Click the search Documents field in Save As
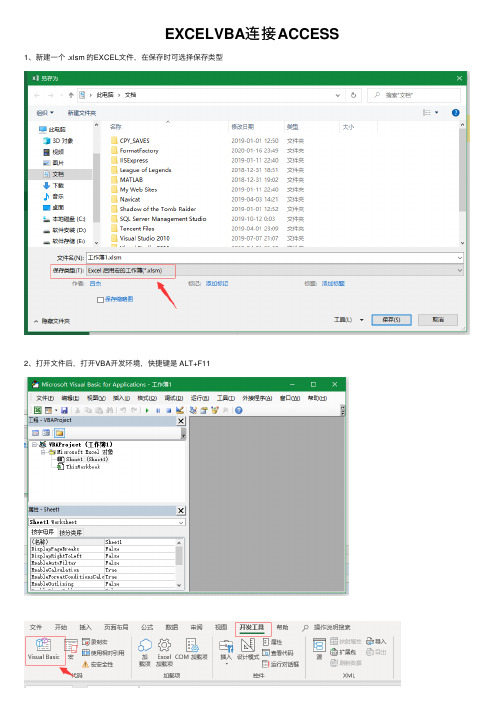Image resolution: width=504 pixels, height=713 pixels. [414, 95]
